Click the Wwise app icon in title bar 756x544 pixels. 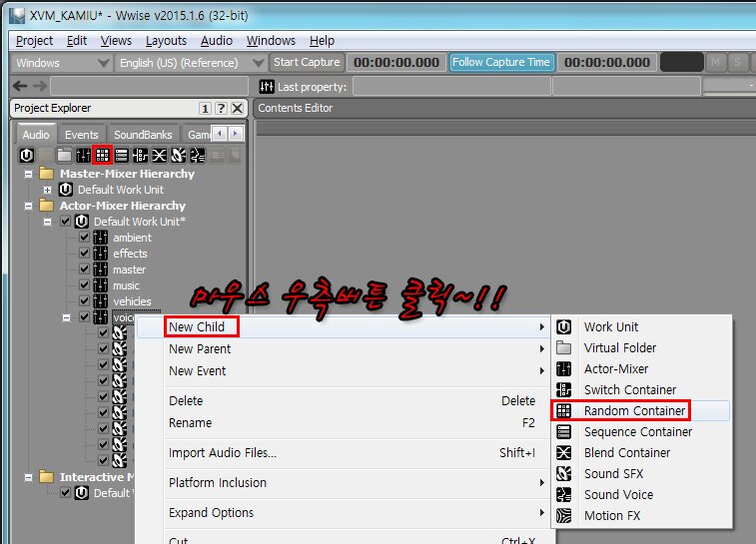17,15
